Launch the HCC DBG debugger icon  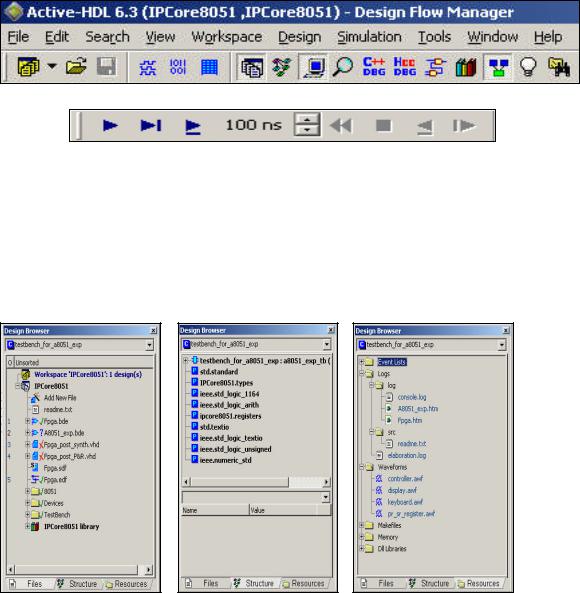tap(405, 67)
